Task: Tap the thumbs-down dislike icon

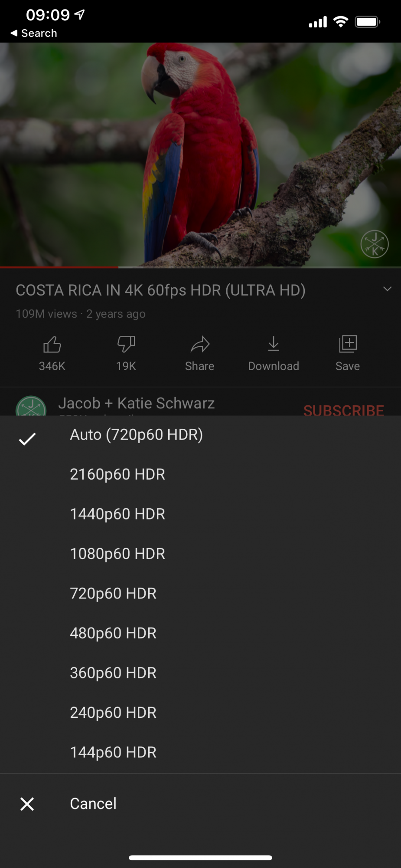Action: [x=126, y=345]
